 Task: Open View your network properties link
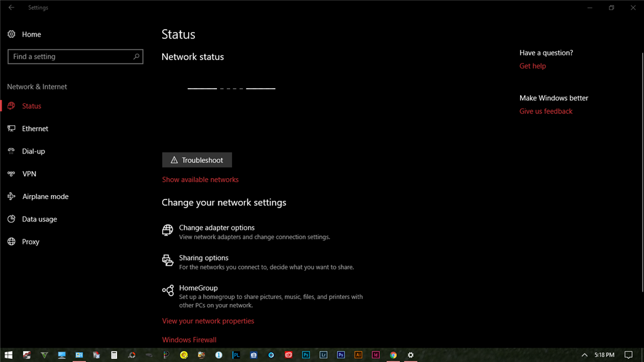coord(208,321)
